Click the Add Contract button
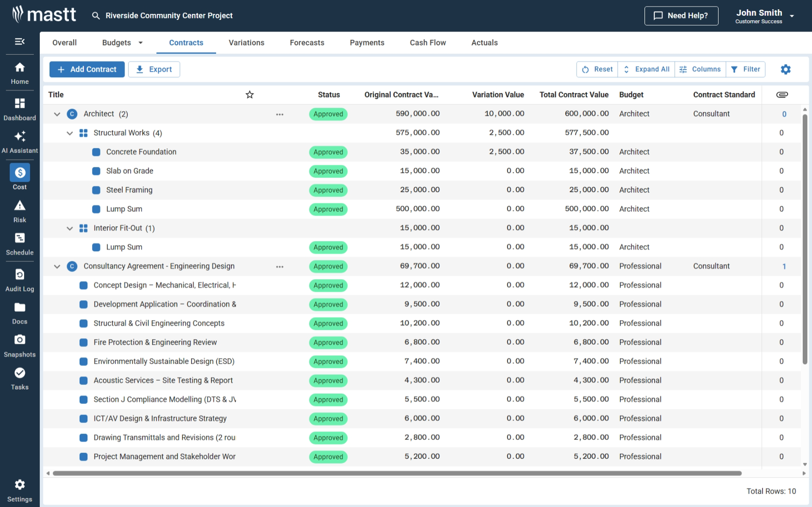 (x=87, y=69)
